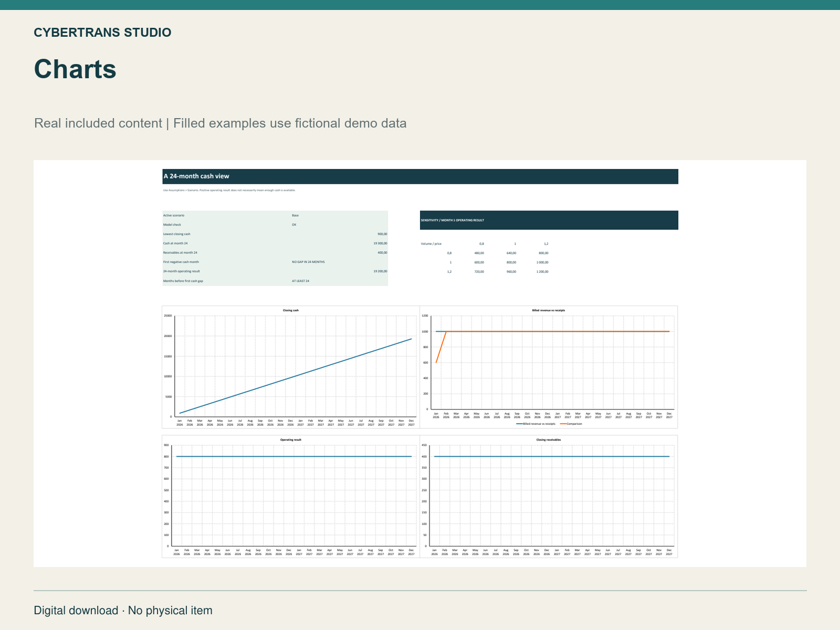Viewport: 840px width, 630px height.
Task: Click the 'Model check' label
Action: click(172, 225)
